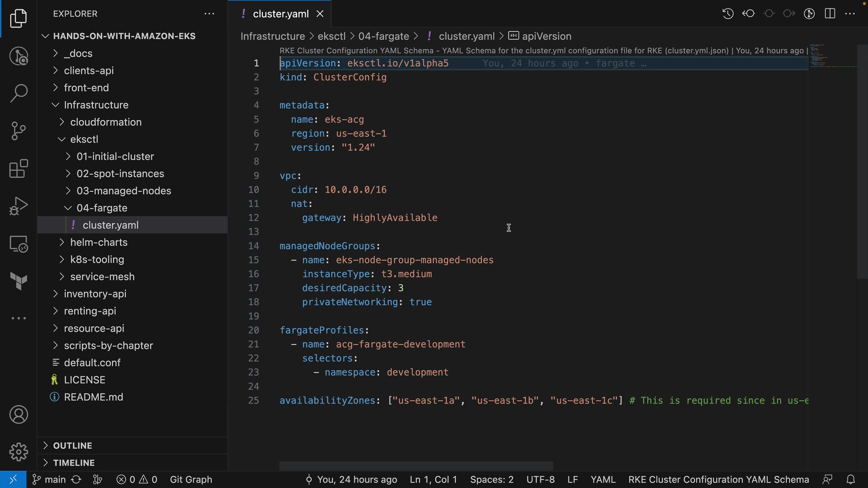Click the Git Graph status button
This screenshot has height=488, width=868.
[x=191, y=479]
